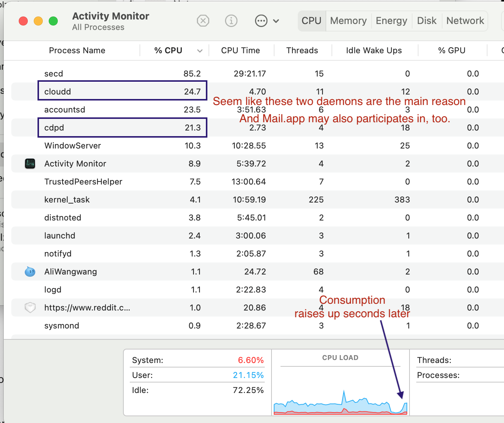This screenshot has width=504, height=423.
Task: Select the secd process row
Action: [258, 73]
